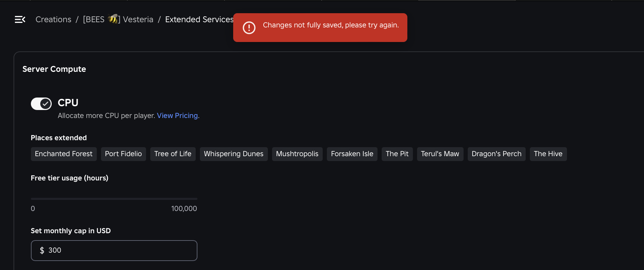Focus the monthly cap USD input field
The height and width of the screenshot is (270, 644).
click(114, 251)
